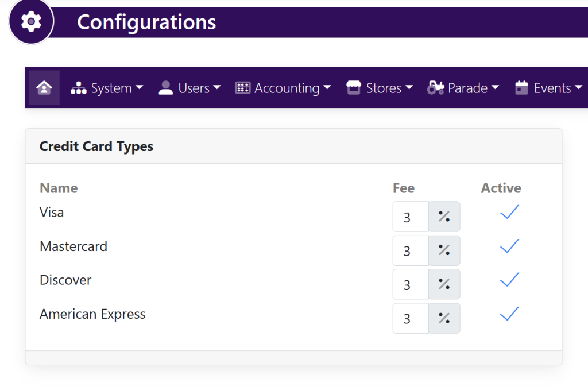The height and width of the screenshot is (386, 588).
Task: Expand the Accounting dropdown menu
Action: pos(283,88)
